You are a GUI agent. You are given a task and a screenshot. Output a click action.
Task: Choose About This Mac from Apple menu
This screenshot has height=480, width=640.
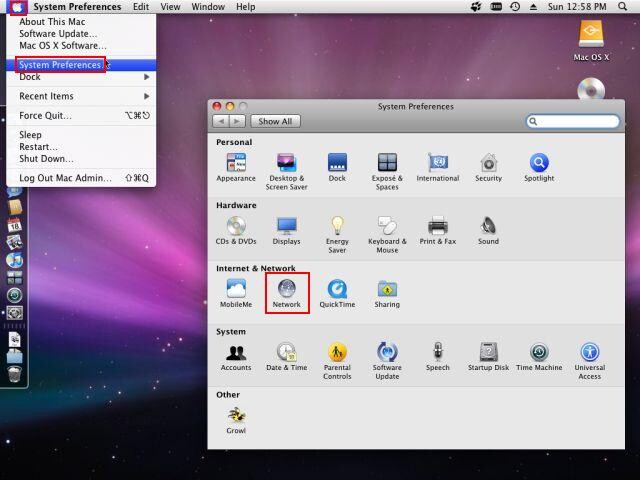[81, 22]
